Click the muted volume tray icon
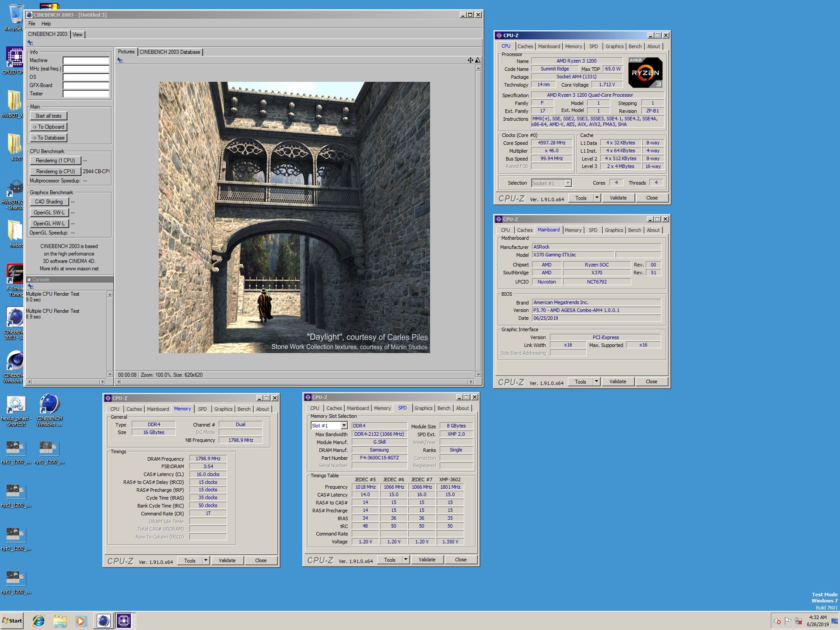The width and height of the screenshot is (840, 630). coord(777,621)
